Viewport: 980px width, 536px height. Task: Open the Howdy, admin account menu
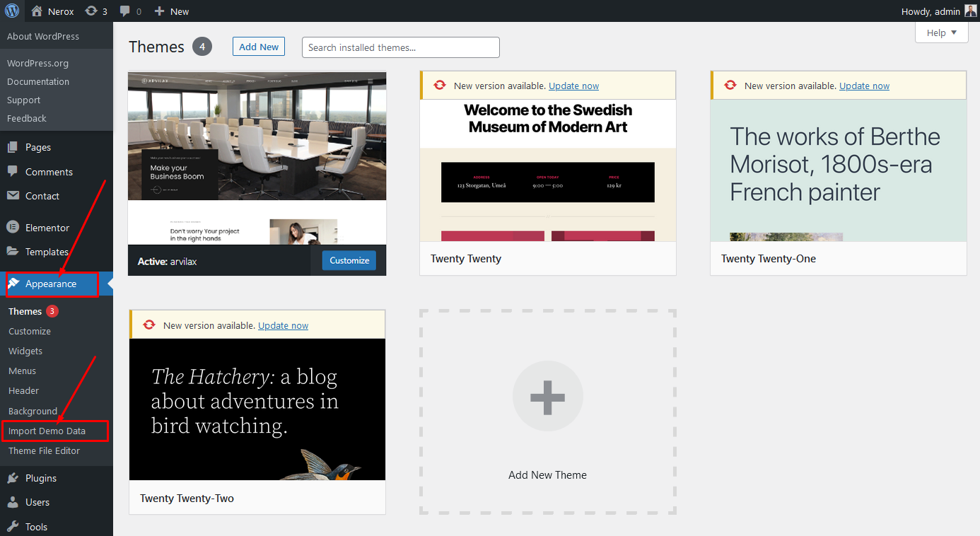939,11
